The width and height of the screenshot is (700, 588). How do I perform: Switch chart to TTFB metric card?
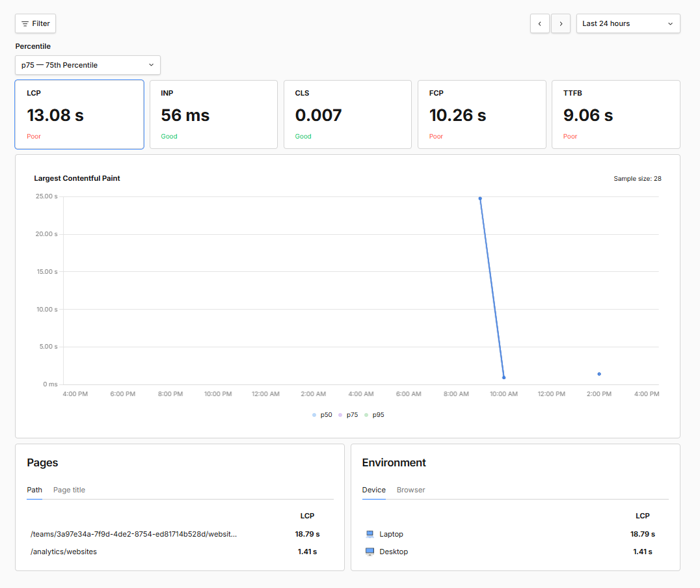click(x=615, y=114)
